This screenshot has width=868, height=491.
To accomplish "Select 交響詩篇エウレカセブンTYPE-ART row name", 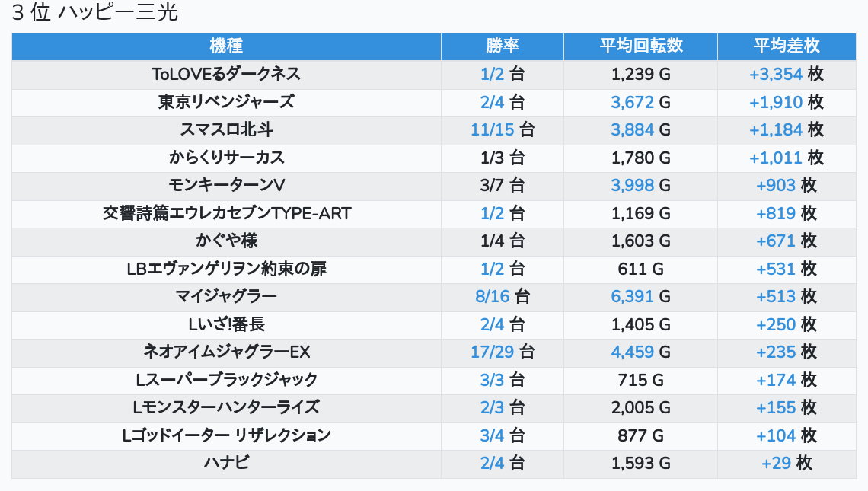I will click(x=226, y=213).
